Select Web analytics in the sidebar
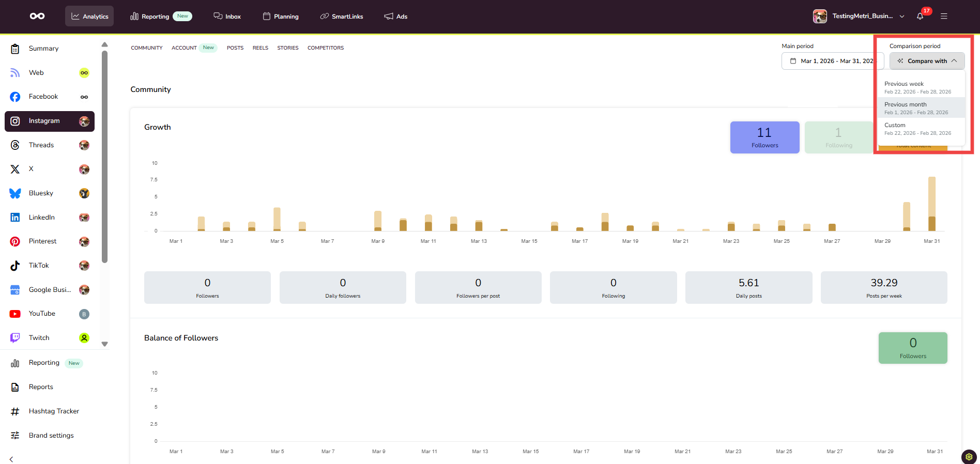 (50, 73)
